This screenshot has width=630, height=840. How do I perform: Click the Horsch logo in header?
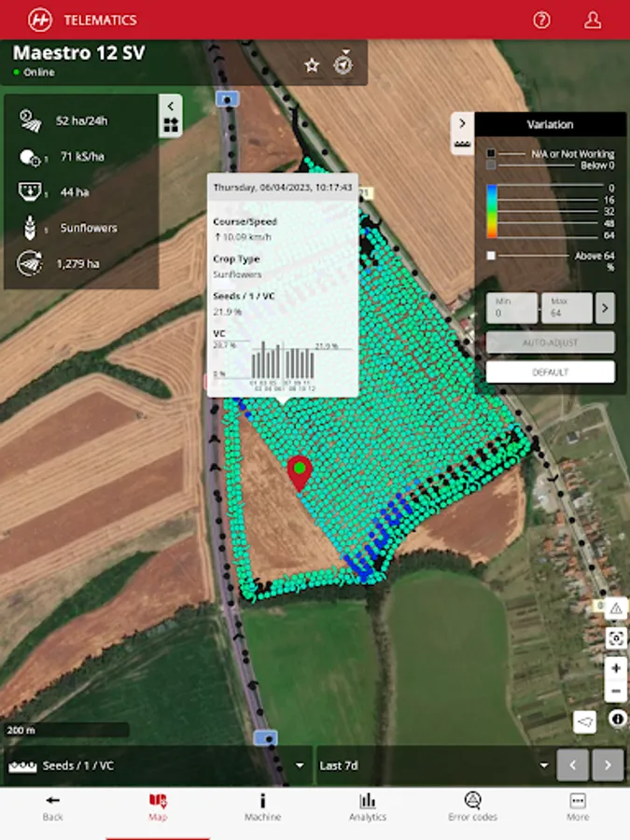(40, 21)
